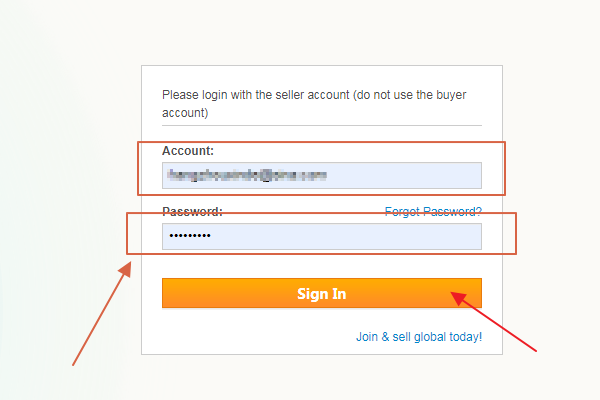Click the Password: label

(192, 211)
